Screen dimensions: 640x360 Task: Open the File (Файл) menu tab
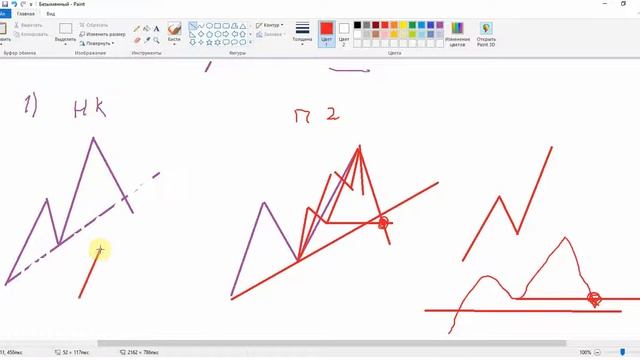pyautogui.click(x=4, y=13)
